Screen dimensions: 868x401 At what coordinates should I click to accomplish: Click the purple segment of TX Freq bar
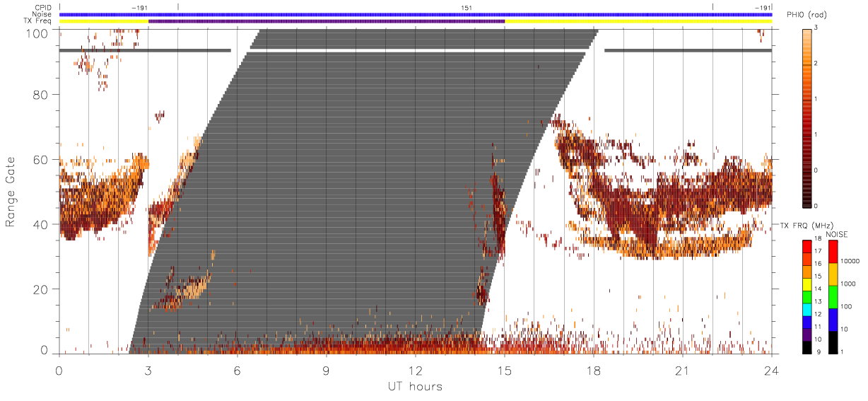(x=327, y=21)
